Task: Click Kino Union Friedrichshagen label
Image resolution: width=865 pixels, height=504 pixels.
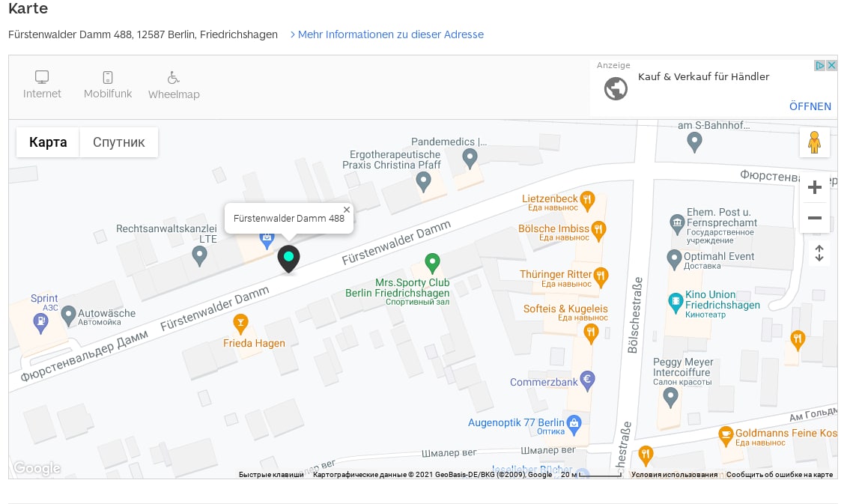Action: (723, 300)
